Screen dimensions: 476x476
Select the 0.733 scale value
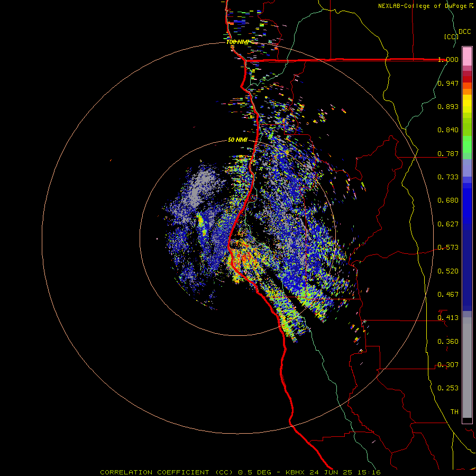coord(448,177)
